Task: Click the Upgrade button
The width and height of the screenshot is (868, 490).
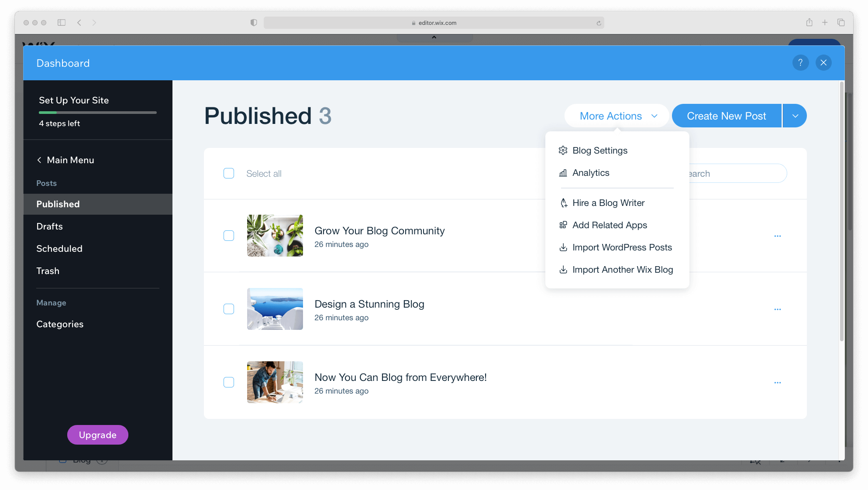Action: pos(97,435)
